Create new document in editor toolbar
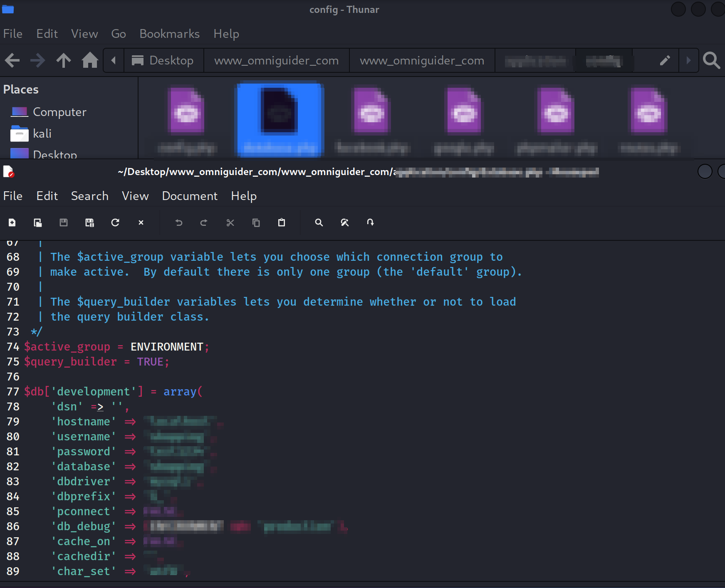 tap(12, 222)
